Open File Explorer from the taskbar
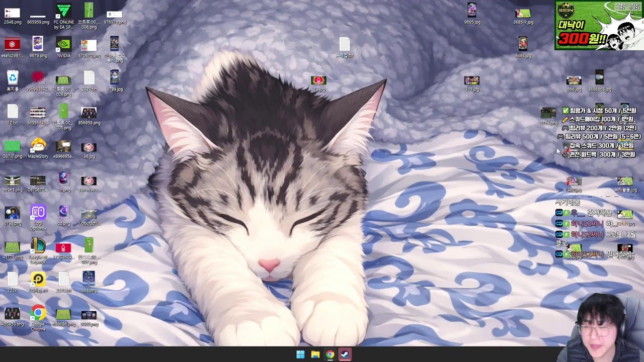 [315, 354]
